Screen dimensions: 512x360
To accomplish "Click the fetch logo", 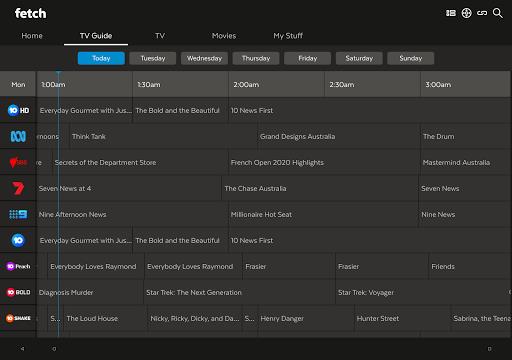I will (x=30, y=13).
